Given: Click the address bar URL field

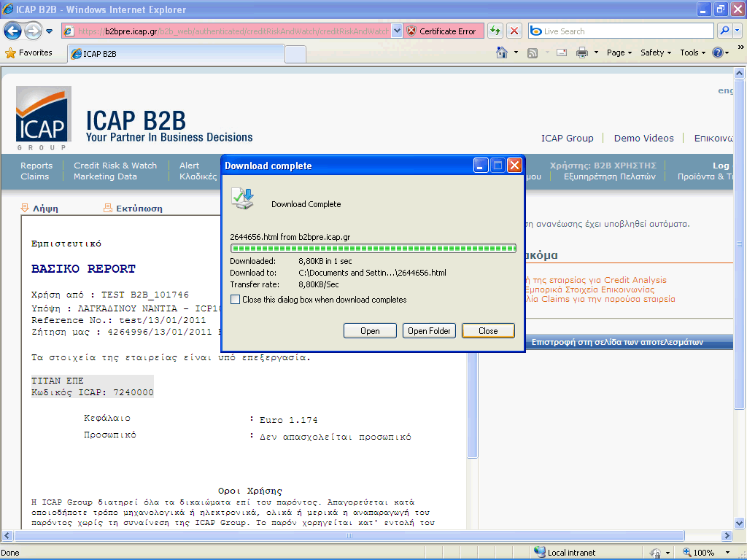Looking at the screenshot, I should coord(233,31).
